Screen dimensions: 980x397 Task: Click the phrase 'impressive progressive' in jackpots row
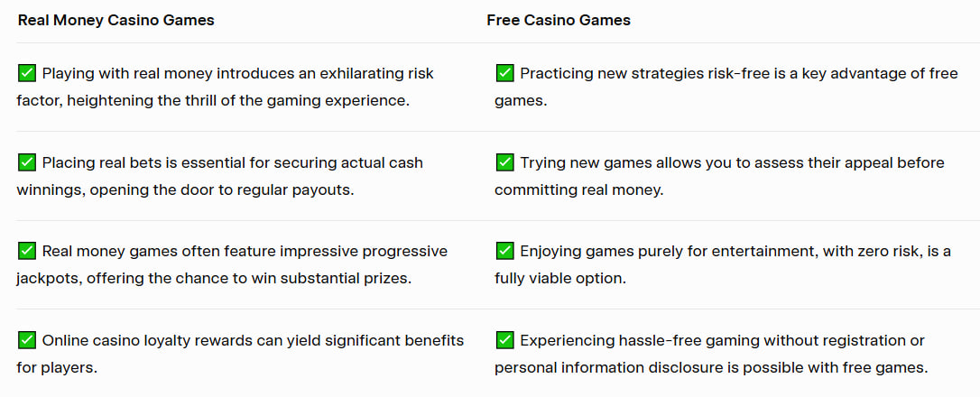[364, 252]
